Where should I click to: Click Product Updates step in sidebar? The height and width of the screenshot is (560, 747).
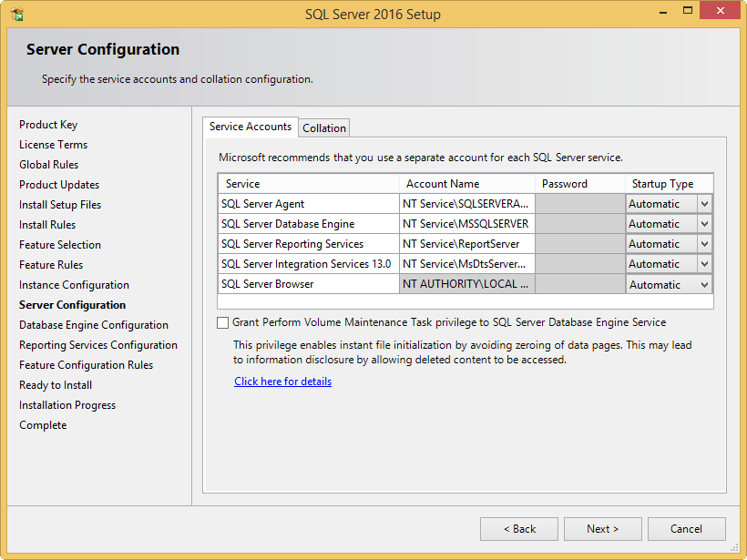click(59, 185)
